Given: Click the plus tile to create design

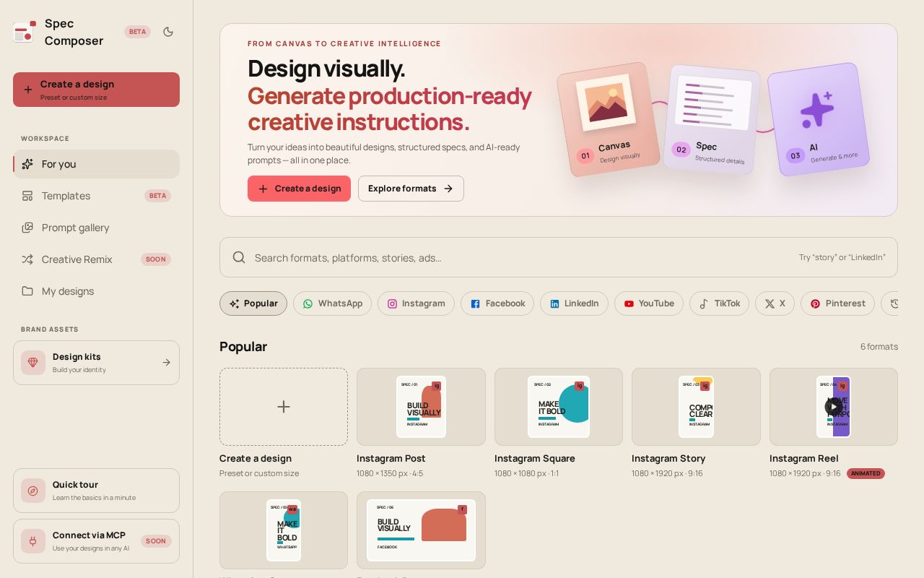Looking at the screenshot, I should [284, 407].
